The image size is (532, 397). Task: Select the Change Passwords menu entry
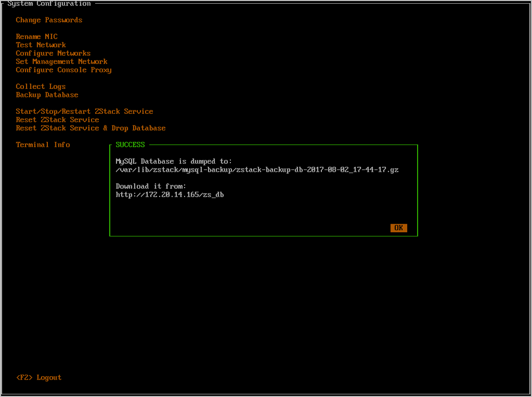pos(49,20)
